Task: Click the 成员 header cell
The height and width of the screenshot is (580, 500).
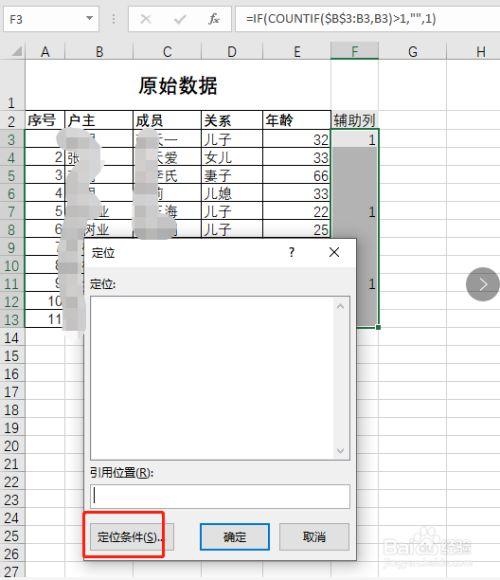Action: coord(168,120)
